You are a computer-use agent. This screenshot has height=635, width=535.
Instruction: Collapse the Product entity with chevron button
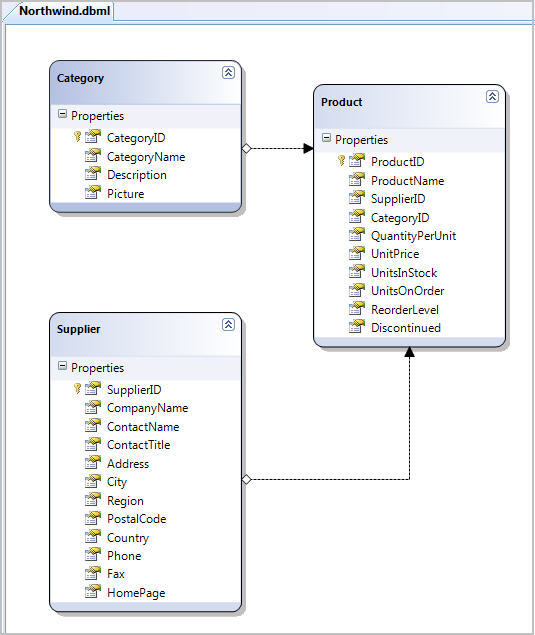(x=492, y=96)
